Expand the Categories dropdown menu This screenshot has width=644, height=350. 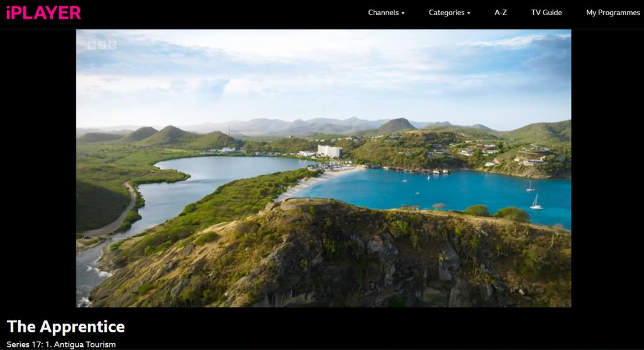(449, 13)
